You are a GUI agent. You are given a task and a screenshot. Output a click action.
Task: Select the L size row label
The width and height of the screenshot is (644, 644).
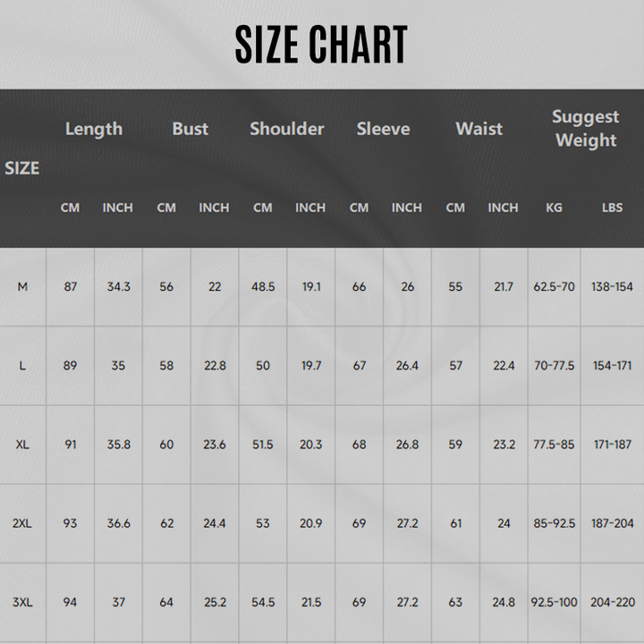tap(22, 366)
